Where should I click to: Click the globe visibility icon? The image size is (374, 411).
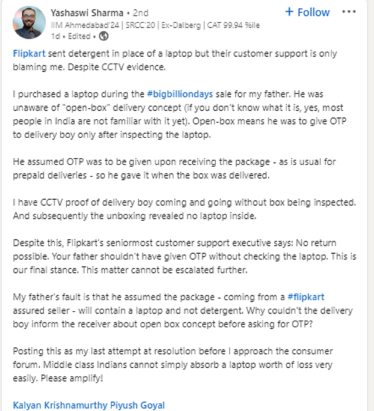coord(104,36)
